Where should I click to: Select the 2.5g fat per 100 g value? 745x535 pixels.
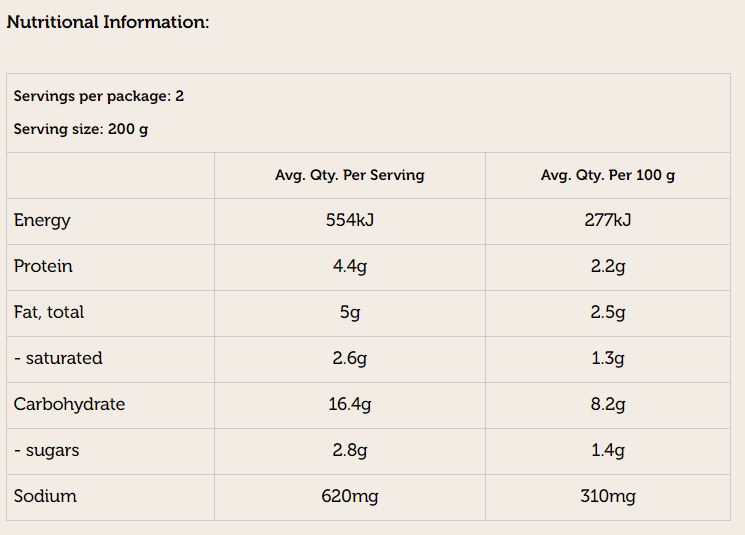(x=607, y=312)
